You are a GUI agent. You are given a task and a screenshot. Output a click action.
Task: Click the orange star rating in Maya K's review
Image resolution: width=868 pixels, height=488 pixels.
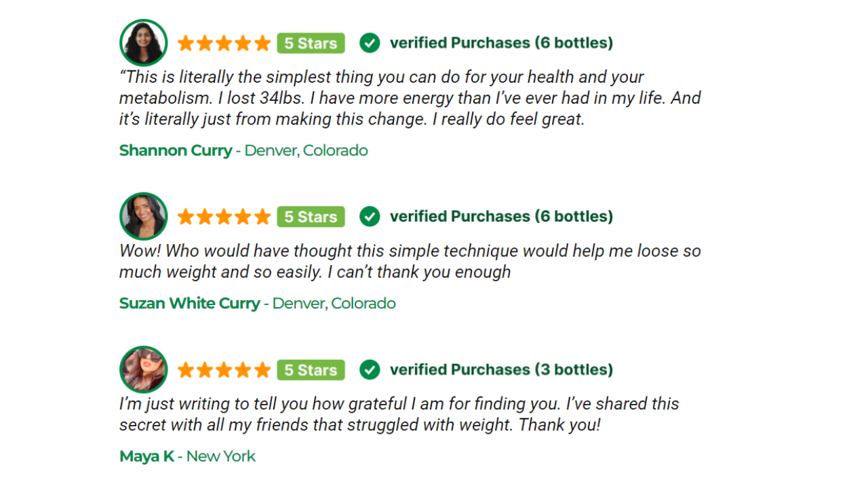pos(224,370)
